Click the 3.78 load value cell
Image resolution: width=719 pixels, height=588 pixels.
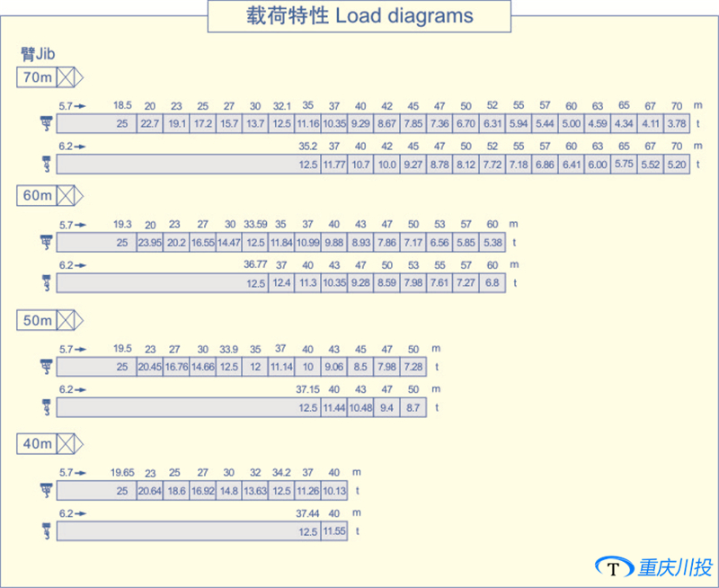(x=677, y=123)
